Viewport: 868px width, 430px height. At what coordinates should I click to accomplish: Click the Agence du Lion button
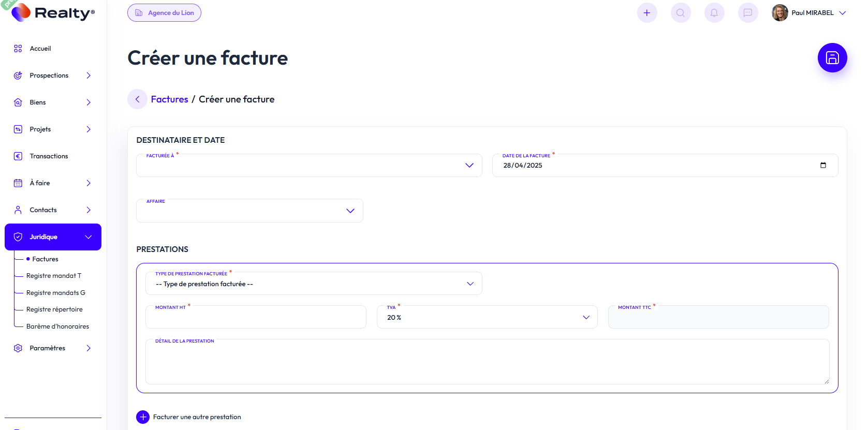coord(164,13)
